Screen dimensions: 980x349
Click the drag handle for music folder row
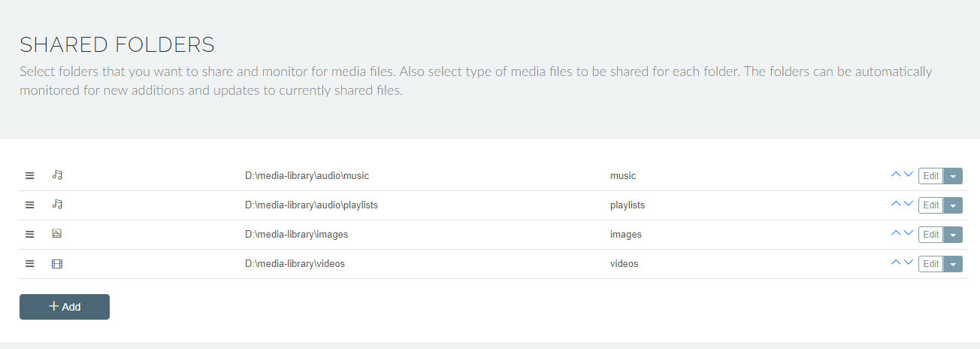[x=30, y=175]
